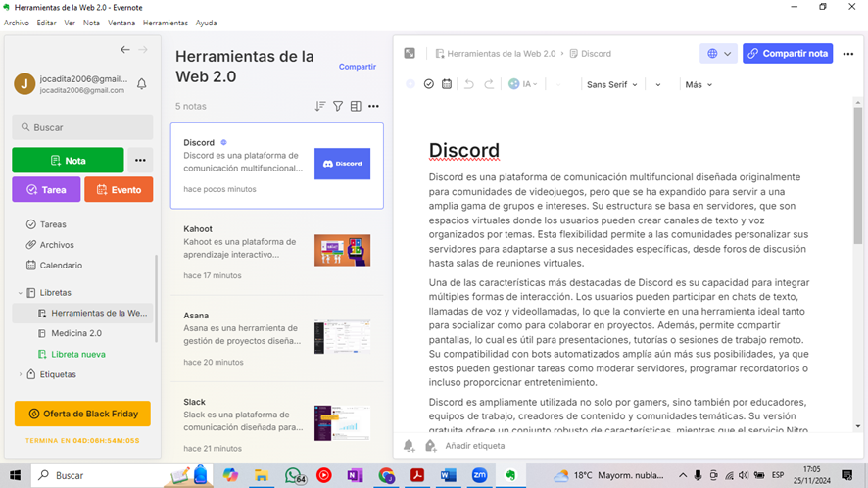The width and height of the screenshot is (868, 488).
Task: Create a new Evento
Action: coord(119,189)
